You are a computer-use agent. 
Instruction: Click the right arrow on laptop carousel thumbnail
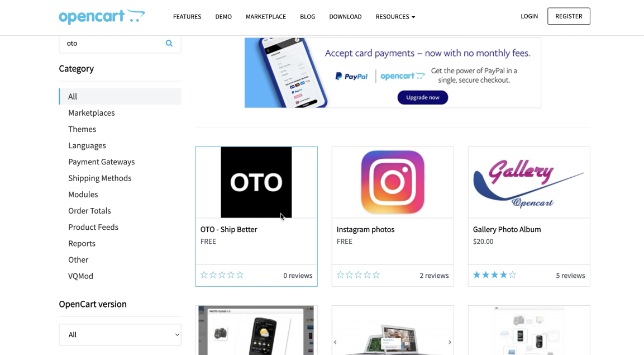click(450, 342)
